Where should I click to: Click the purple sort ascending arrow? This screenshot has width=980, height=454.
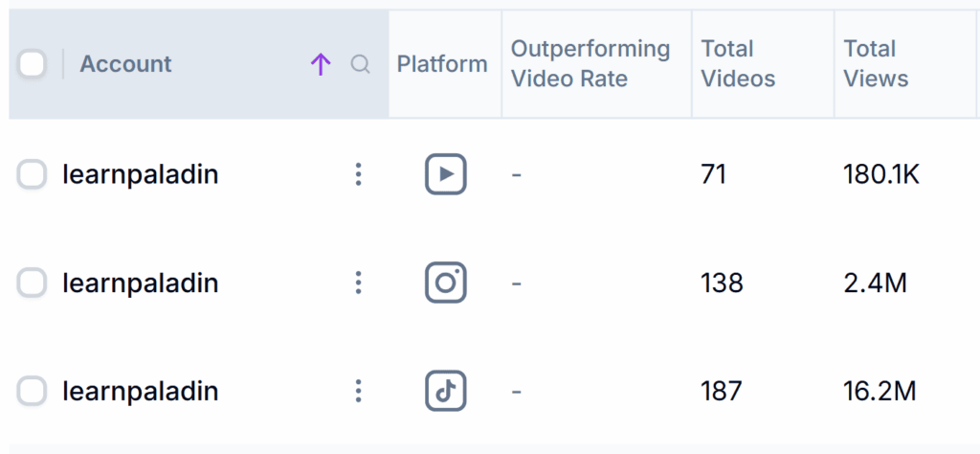[321, 64]
